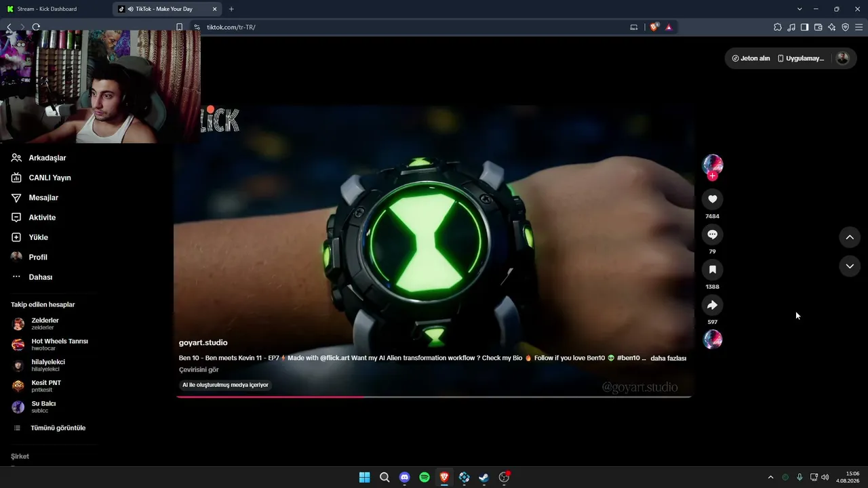Open the comments with the speech bubble icon
Image resolution: width=868 pixels, height=488 pixels.
coord(712,234)
